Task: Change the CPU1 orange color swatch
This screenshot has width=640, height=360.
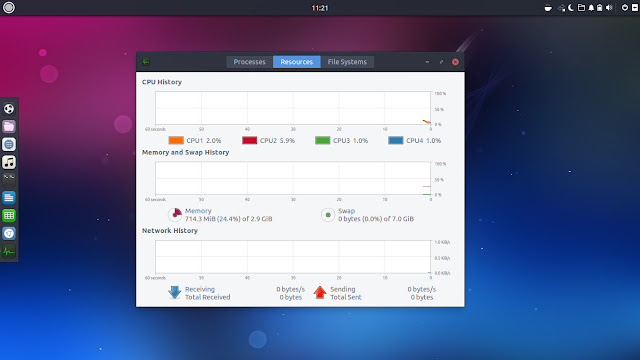Action: (176, 140)
